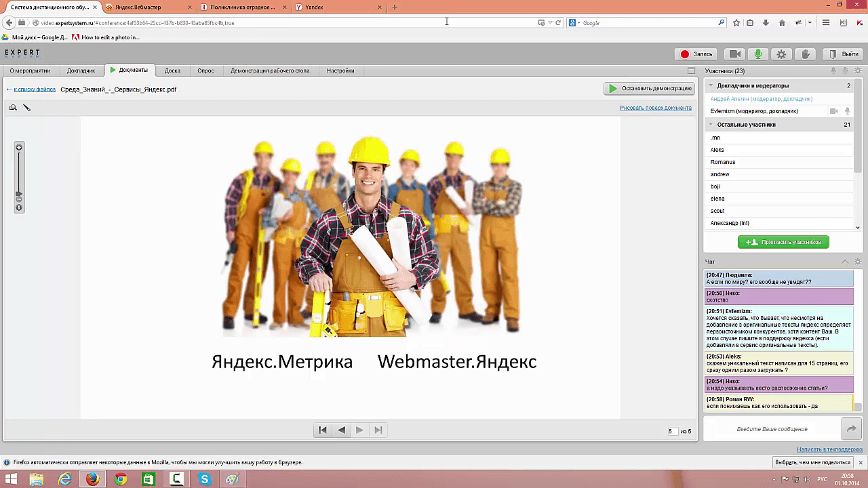
Task: Open the Доска tab
Action: (x=172, y=70)
